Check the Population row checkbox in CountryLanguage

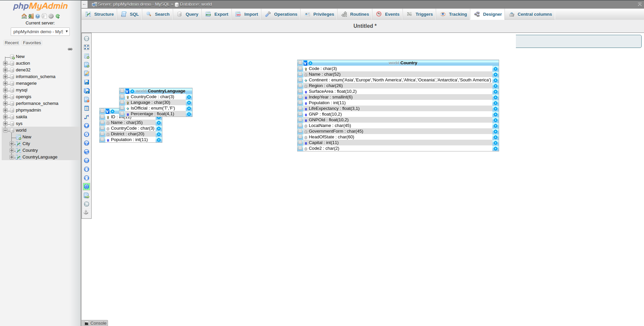102,140
